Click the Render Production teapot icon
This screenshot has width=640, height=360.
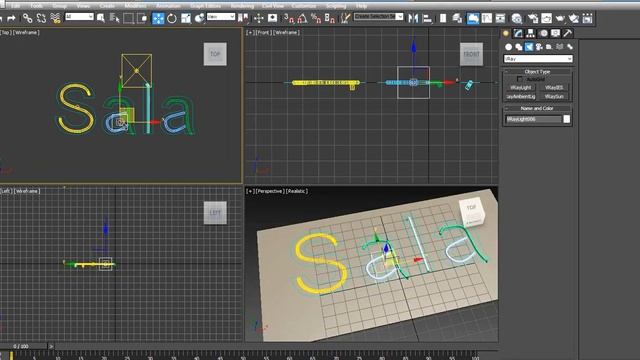(560, 18)
